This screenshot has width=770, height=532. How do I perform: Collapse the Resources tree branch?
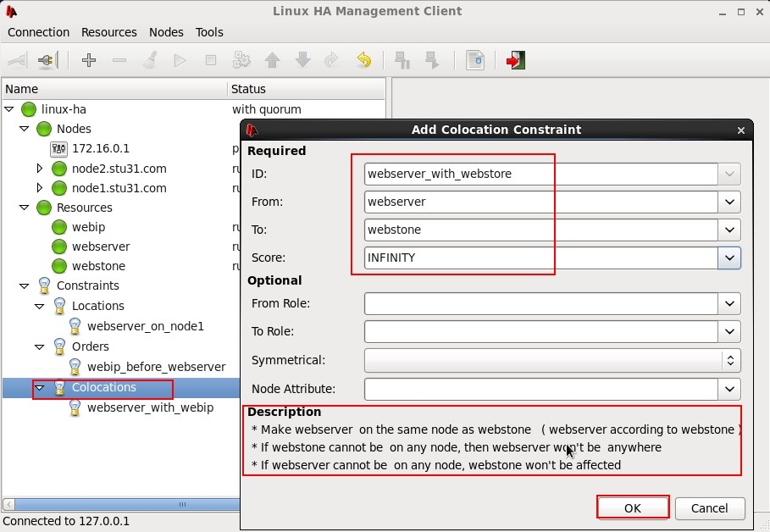pyautogui.click(x=24, y=208)
